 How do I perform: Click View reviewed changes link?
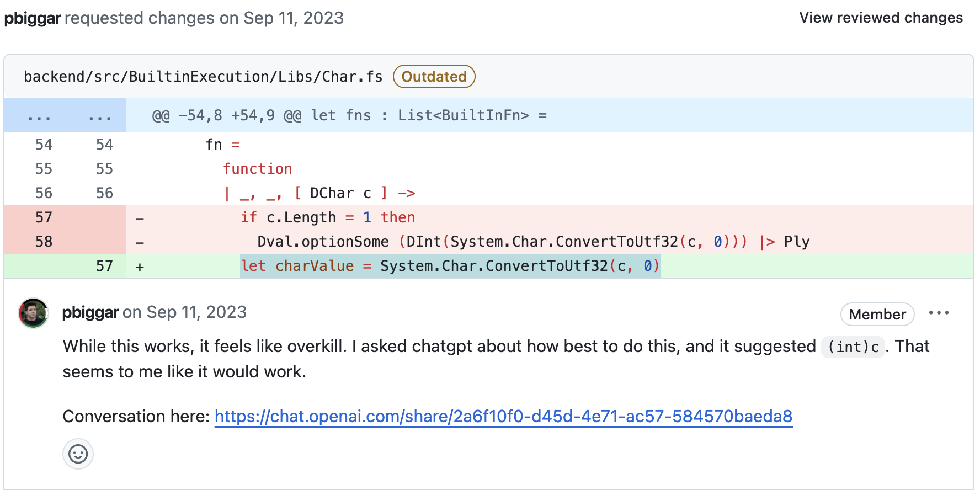point(881,18)
